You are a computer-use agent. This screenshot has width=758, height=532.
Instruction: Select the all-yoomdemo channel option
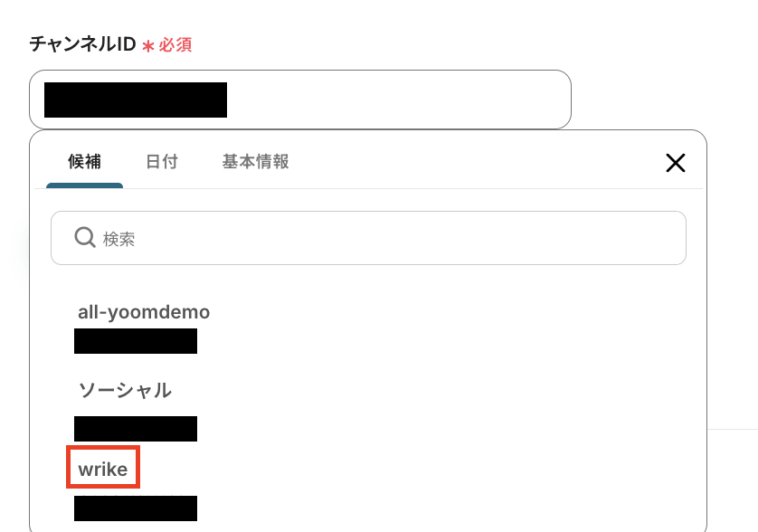click(144, 312)
